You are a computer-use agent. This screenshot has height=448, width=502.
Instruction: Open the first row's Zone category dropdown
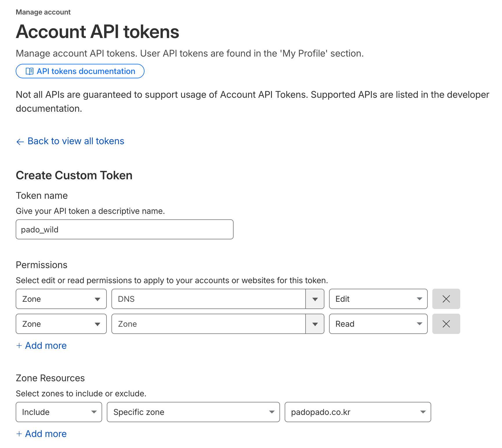61,299
